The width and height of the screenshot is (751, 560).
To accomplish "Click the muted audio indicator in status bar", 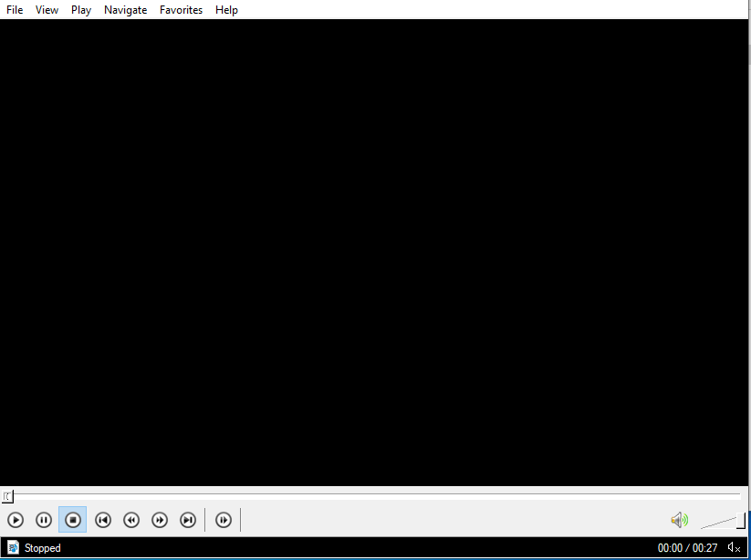I will click(734, 547).
